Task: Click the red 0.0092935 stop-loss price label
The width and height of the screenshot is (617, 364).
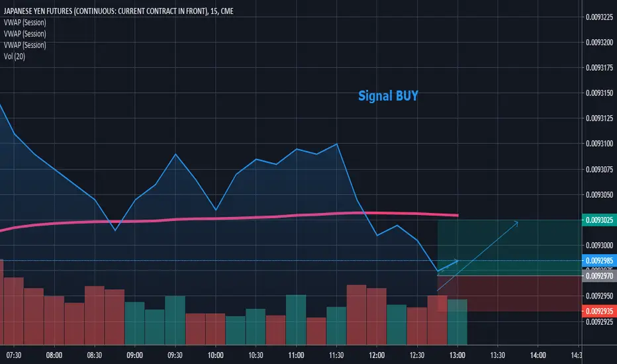Action: coord(599,311)
